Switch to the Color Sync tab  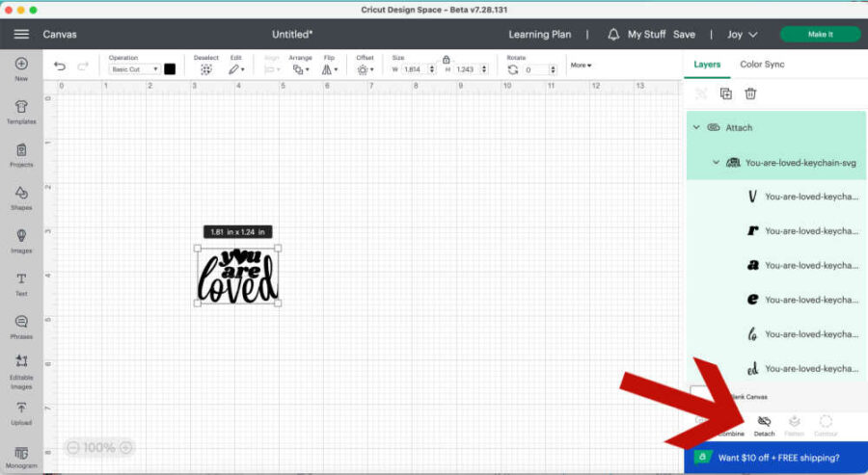(762, 65)
